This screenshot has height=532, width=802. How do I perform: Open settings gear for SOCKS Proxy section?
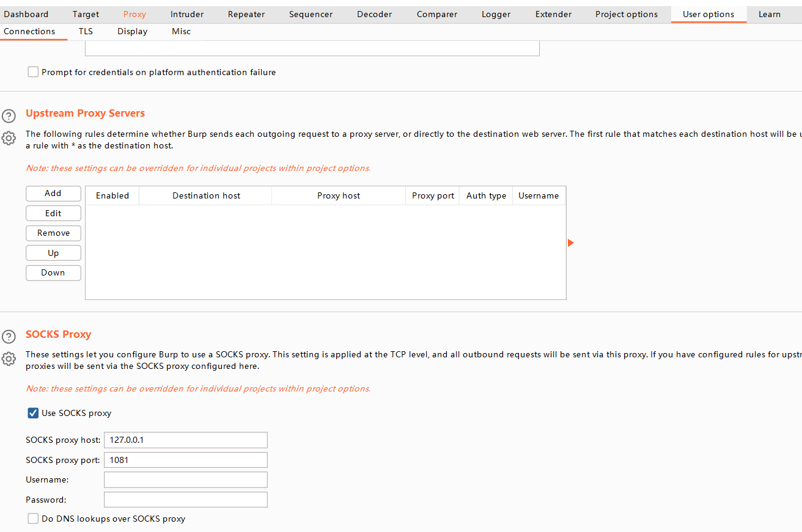(x=9, y=359)
